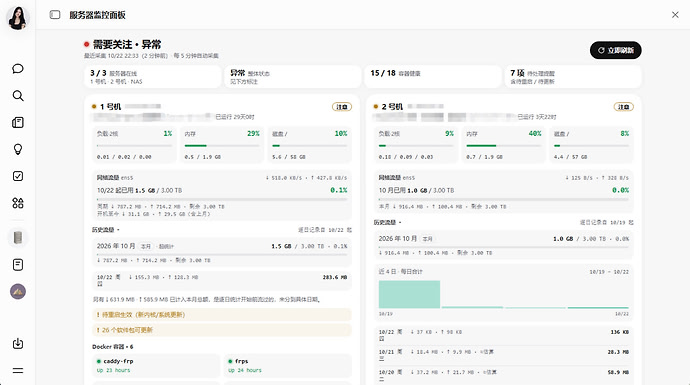
Task: Collapse 历史流量 section in 2 号机 card
Action: point(387,223)
